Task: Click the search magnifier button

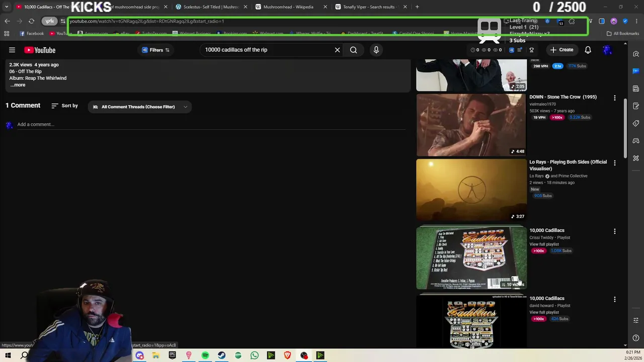Action: [354, 50]
